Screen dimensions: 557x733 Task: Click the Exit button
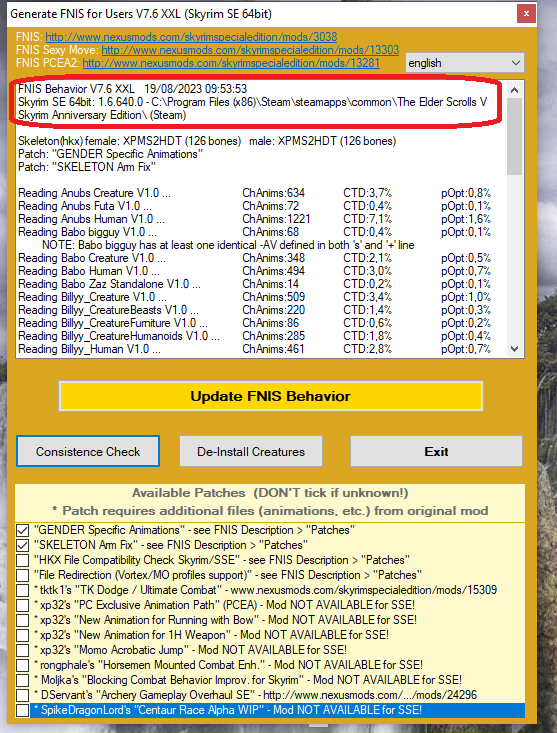click(436, 452)
